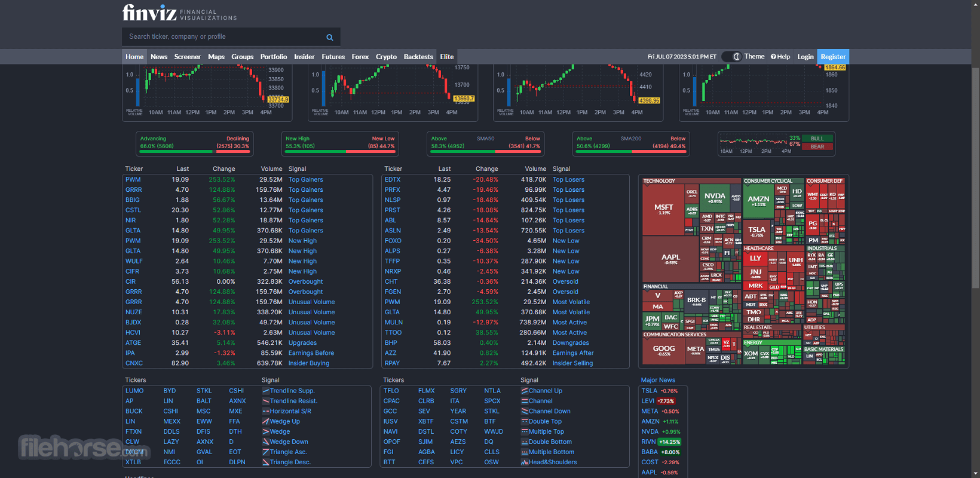The height and width of the screenshot is (478, 980).
Task: Click the MSFT tile in heatmap
Action: [663, 209]
